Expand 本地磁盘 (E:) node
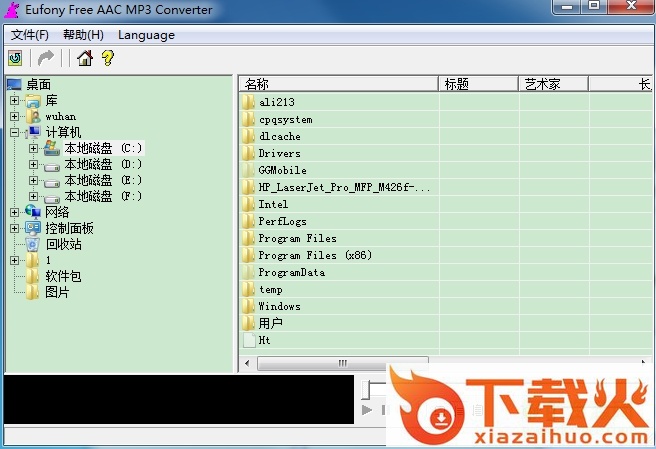656x449 pixels. (33, 180)
